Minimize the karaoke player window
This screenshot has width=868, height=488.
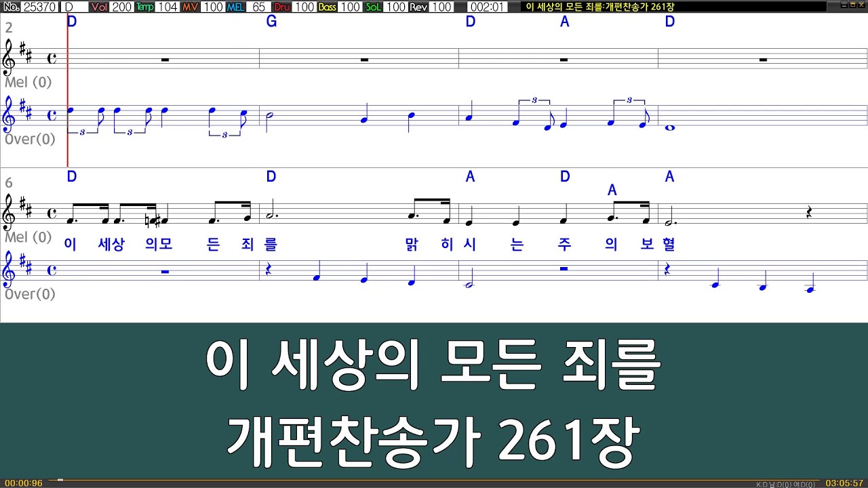(844, 5)
